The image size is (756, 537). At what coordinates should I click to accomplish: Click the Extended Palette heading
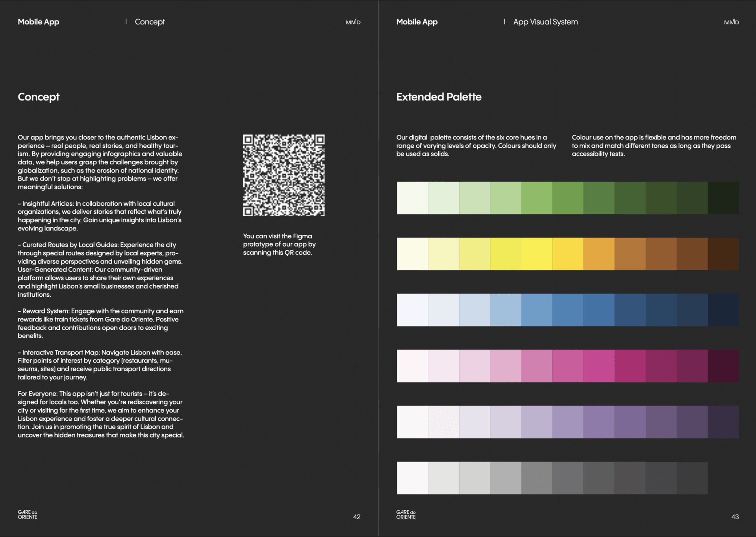coord(439,97)
